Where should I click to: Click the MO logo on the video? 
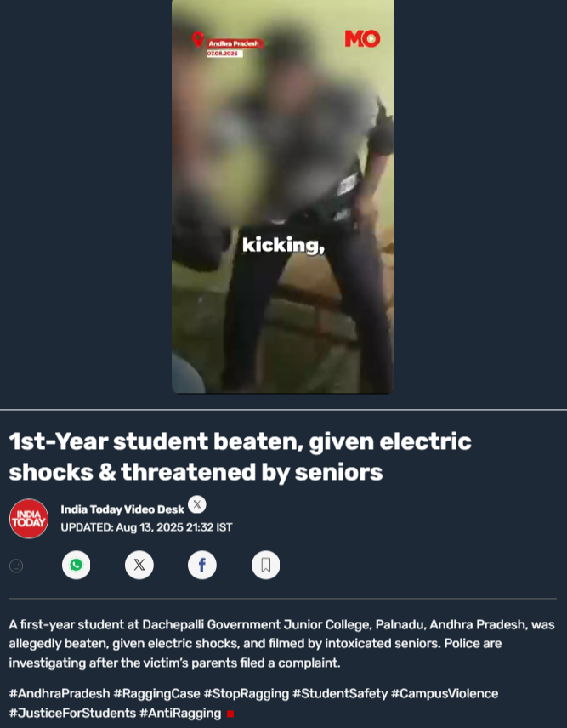coord(362,38)
